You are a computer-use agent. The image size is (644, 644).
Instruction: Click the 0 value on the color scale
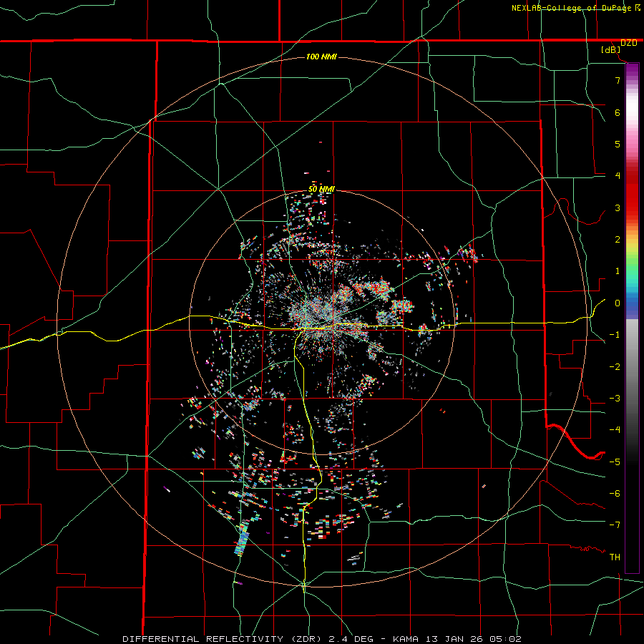tap(618, 303)
